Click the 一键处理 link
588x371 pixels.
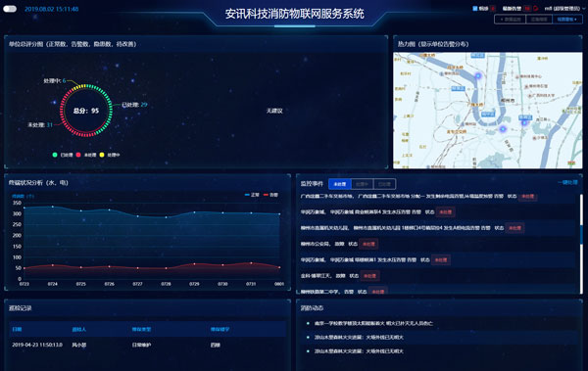[567, 182]
